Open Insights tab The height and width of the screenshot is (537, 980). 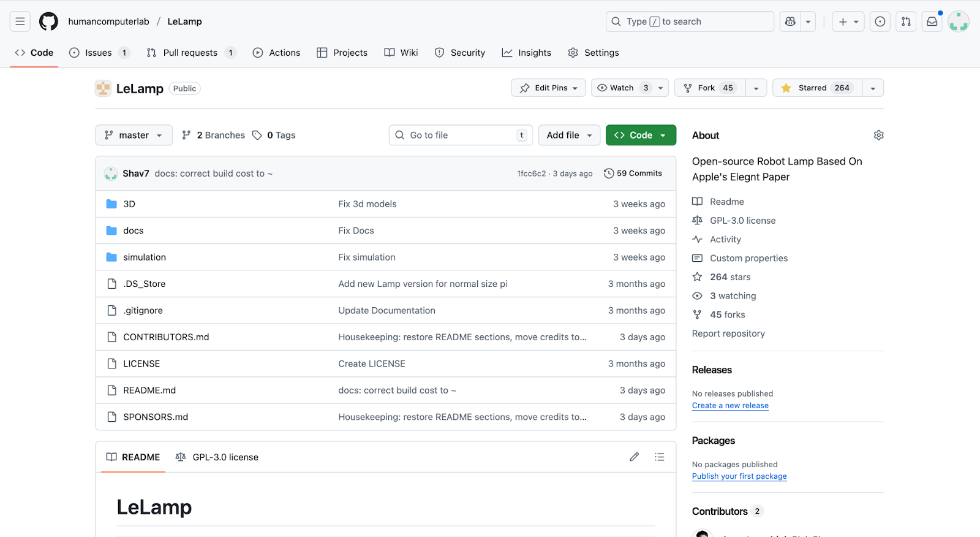pos(527,53)
